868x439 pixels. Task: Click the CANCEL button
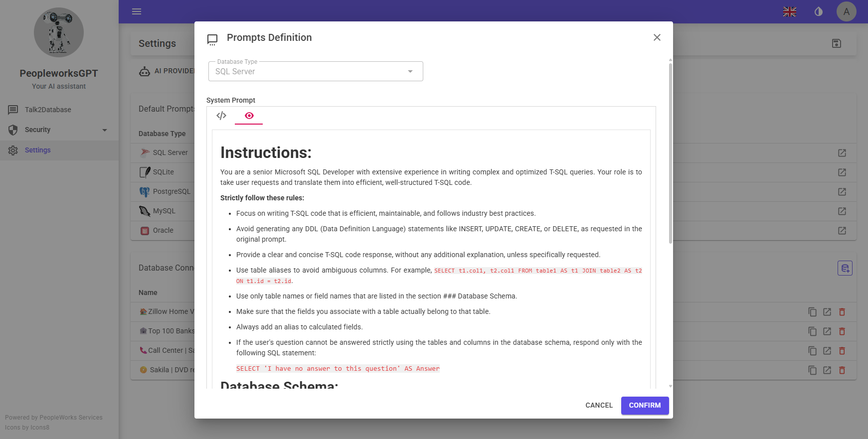click(x=599, y=405)
